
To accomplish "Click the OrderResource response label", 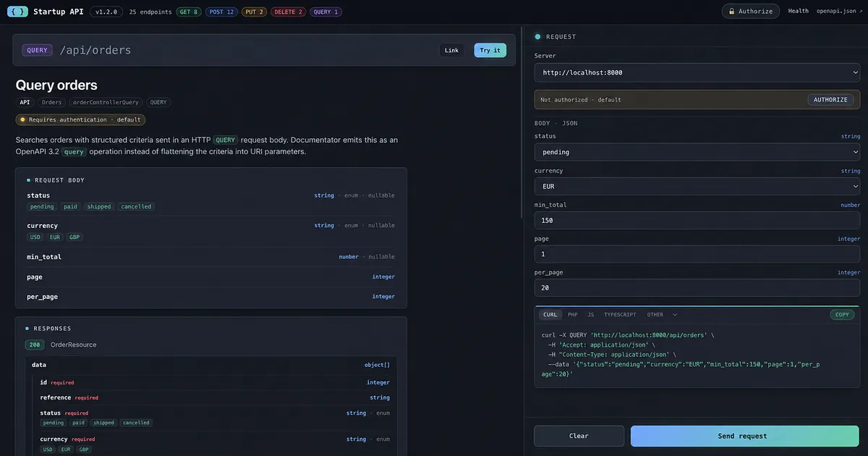I will (73, 345).
